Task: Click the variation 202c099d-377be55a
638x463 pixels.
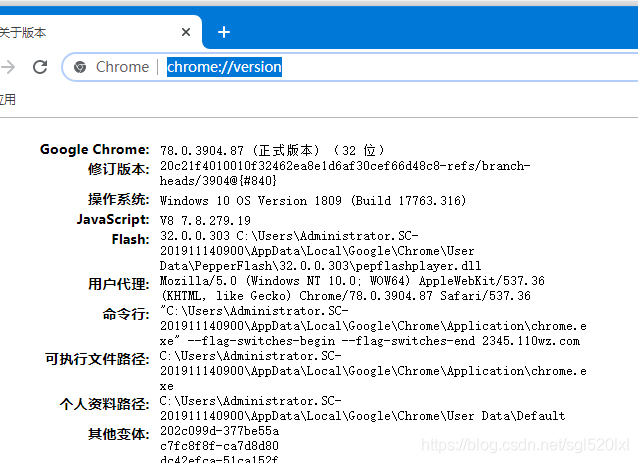Action: coord(219,431)
